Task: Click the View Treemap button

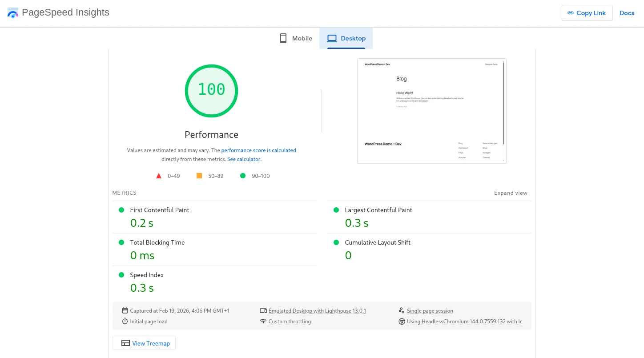Action: (x=144, y=343)
